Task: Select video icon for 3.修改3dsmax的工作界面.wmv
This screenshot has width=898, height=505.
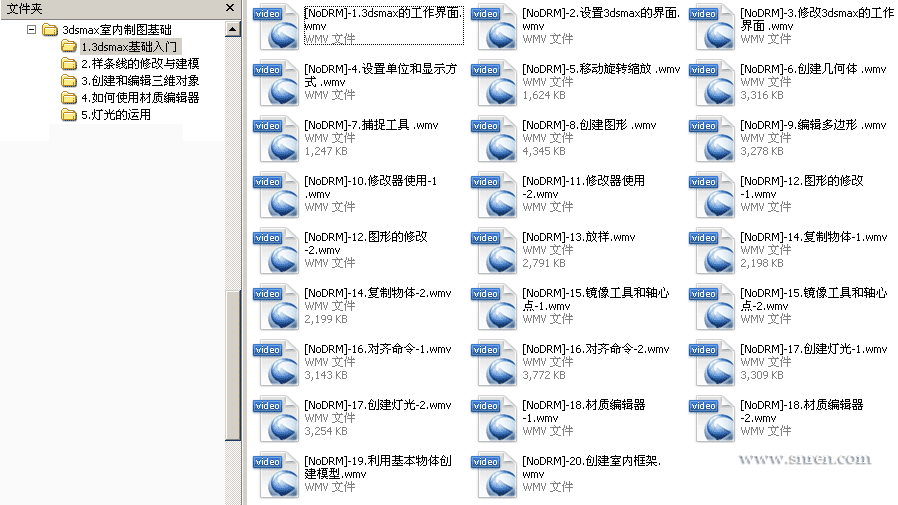Action: point(712,27)
